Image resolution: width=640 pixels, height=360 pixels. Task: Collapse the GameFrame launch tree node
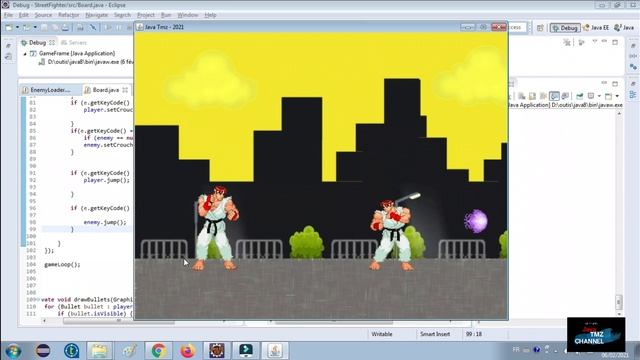25,53
